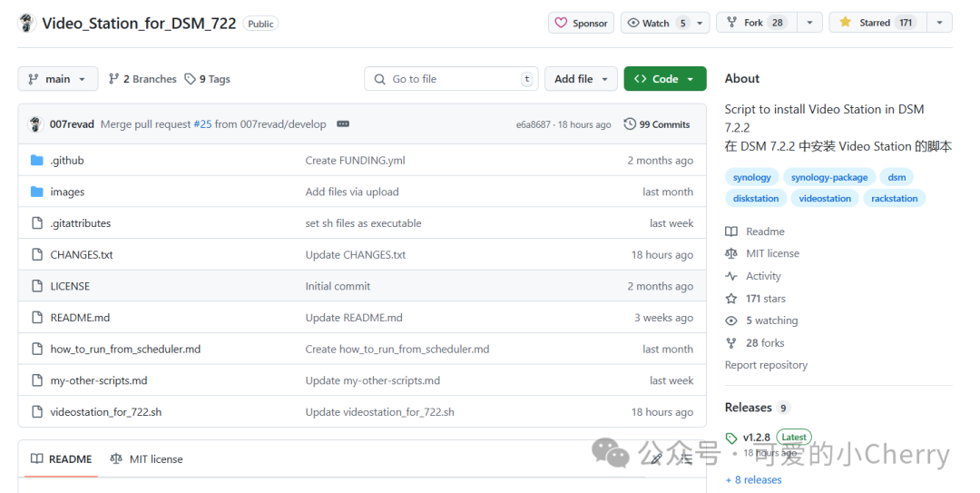Screen dimensions: 980x493
Task: Expand commit message with ellipsis icon
Action: click(x=342, y=123)
